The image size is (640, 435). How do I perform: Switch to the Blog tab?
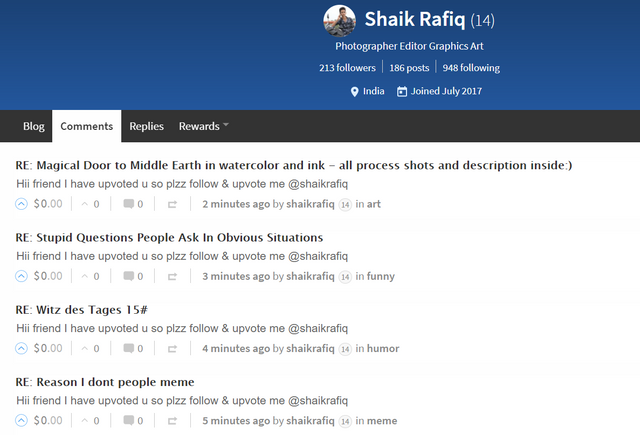pos(34,126)
